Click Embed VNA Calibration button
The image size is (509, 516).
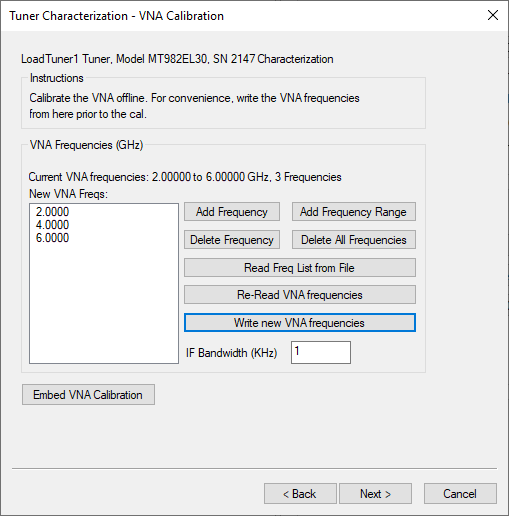(88, 395)
